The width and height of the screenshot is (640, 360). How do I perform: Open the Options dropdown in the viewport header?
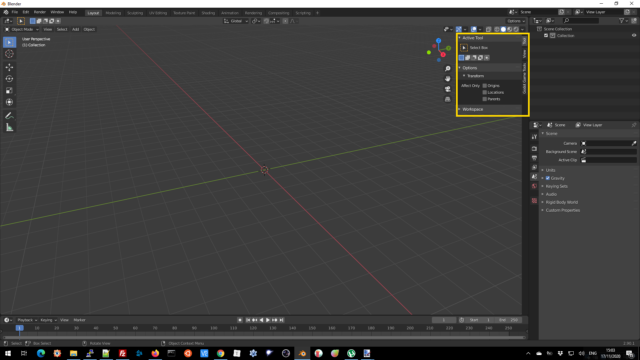516,21
